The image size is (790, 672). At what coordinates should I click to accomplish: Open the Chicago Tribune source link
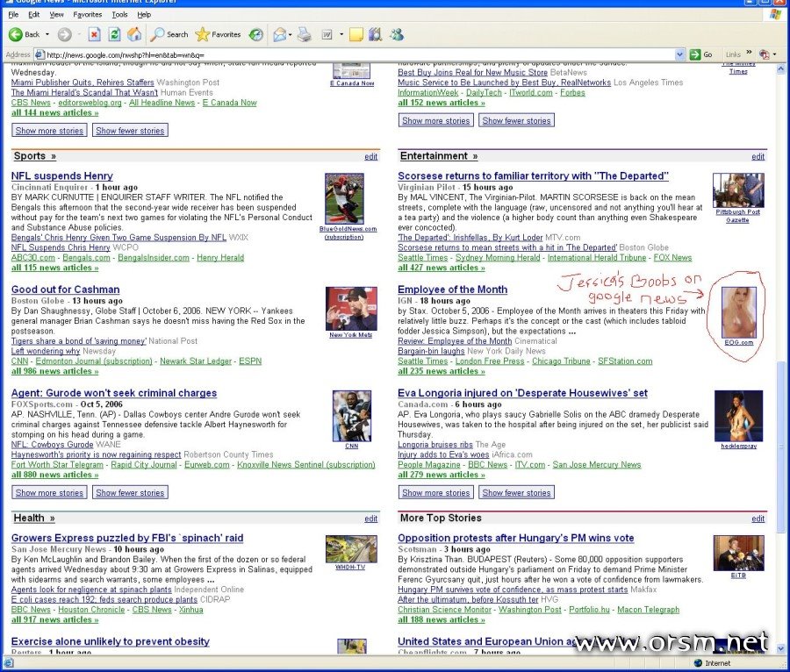(561, 361)
